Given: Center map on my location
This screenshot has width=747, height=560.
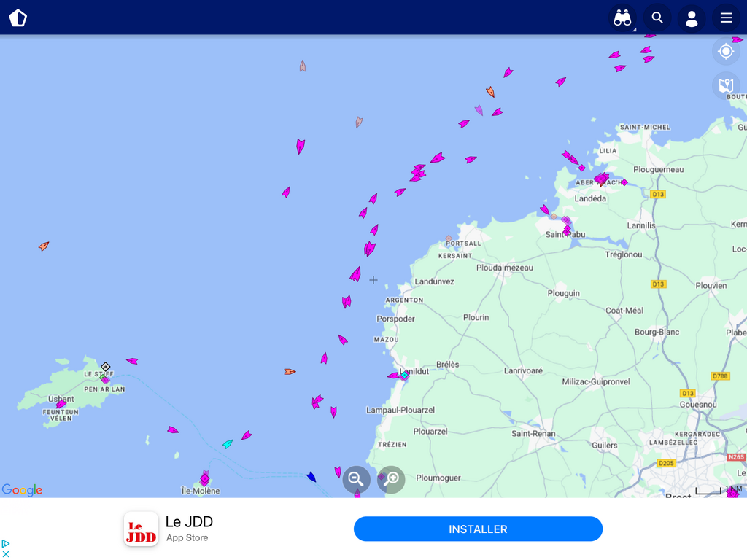Looking at the screenshot, I should click(x=726, y=51).
